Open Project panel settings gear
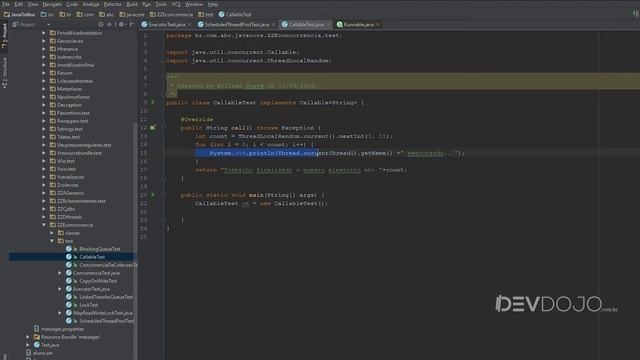Screen dimensions: 640x360 121,24
